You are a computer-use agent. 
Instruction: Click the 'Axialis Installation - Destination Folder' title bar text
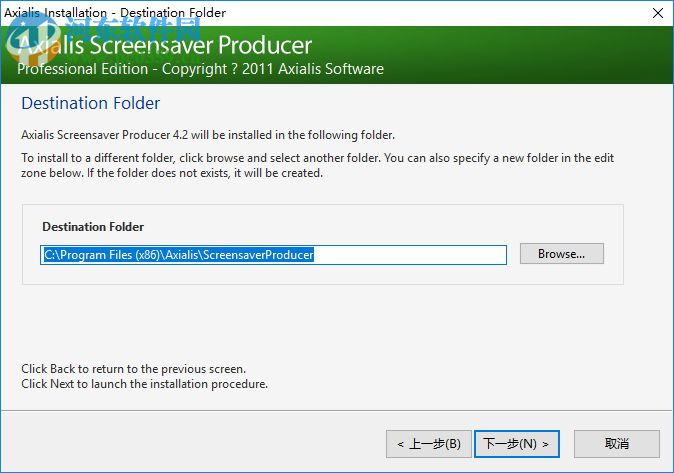(x=115, y=12)
